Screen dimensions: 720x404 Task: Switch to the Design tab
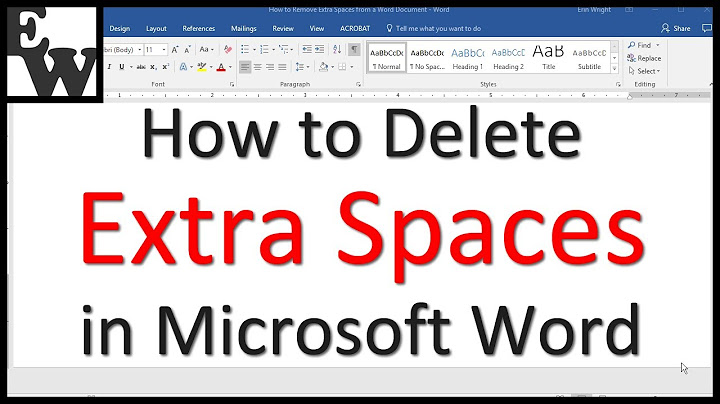pyautogui.click(x=120, y=28)
